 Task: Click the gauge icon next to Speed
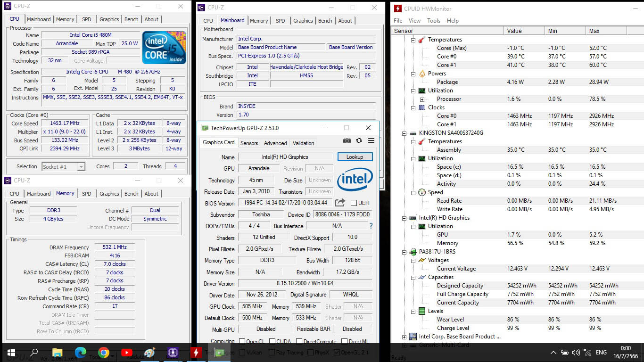pos(422,192)
